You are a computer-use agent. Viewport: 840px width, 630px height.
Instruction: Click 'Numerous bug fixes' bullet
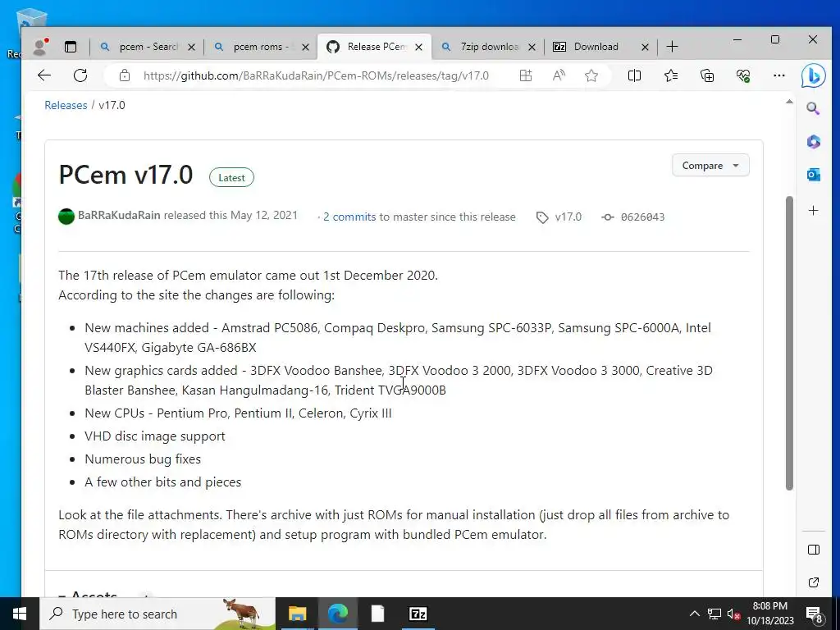point(143,459)
